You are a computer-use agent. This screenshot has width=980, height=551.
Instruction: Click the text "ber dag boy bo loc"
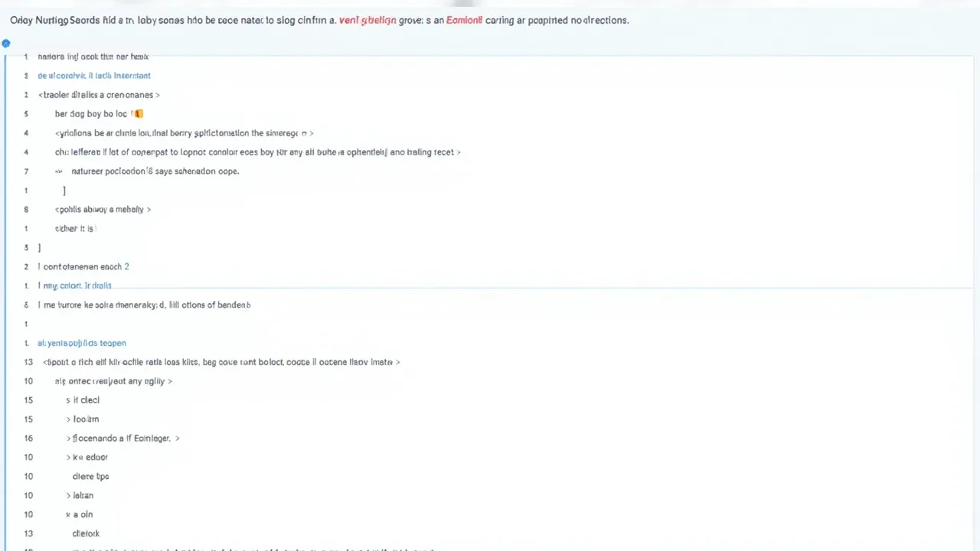point(91,114)
